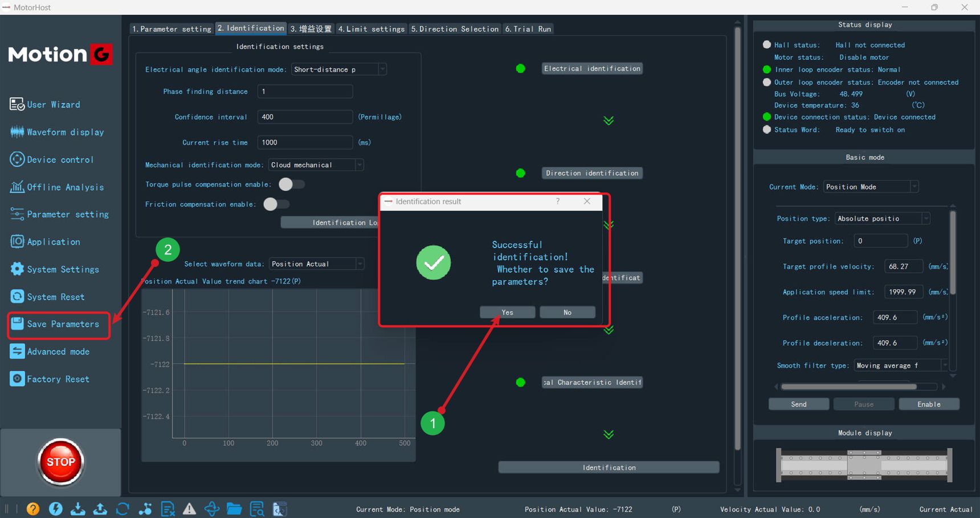Click the download tray toolbar icon
Image resolution: width=980 pixels, height=518 pixels.
[77, 509]
